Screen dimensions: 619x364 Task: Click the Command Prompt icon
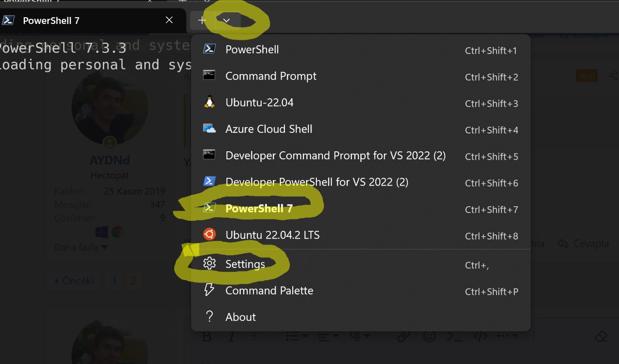(x=209, y=75)
